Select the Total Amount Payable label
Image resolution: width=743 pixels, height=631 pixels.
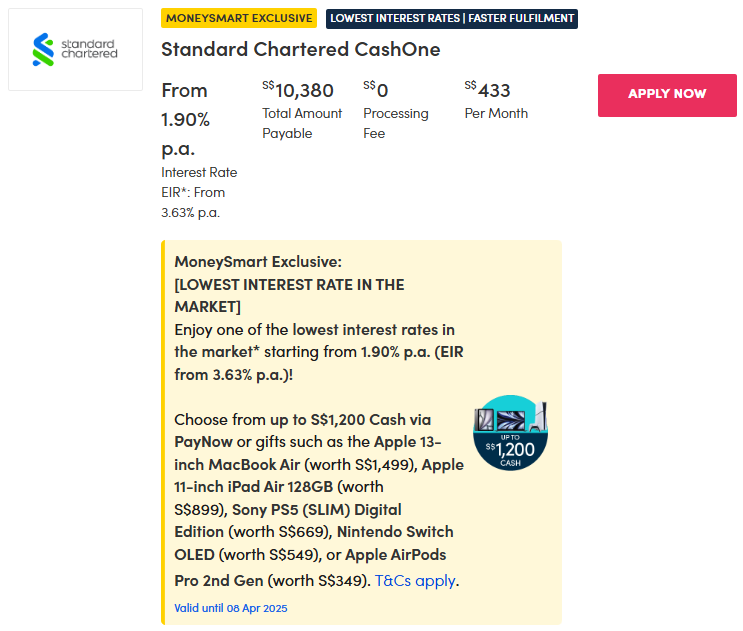(x=302, y=123)
